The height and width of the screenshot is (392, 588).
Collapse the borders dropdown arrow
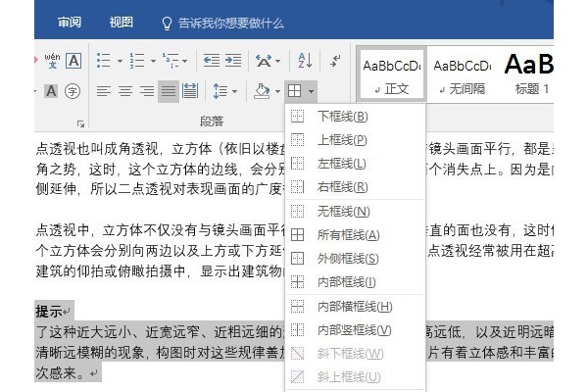312,91
